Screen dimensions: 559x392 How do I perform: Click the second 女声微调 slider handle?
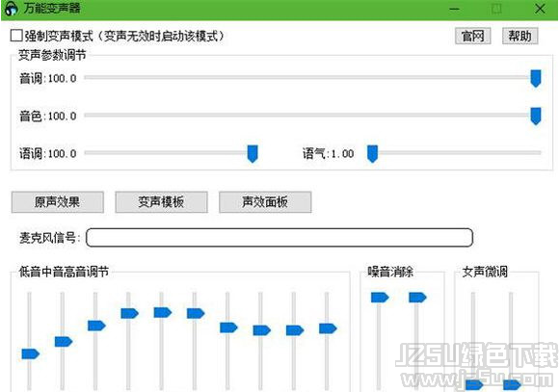(x=512, y=385)
